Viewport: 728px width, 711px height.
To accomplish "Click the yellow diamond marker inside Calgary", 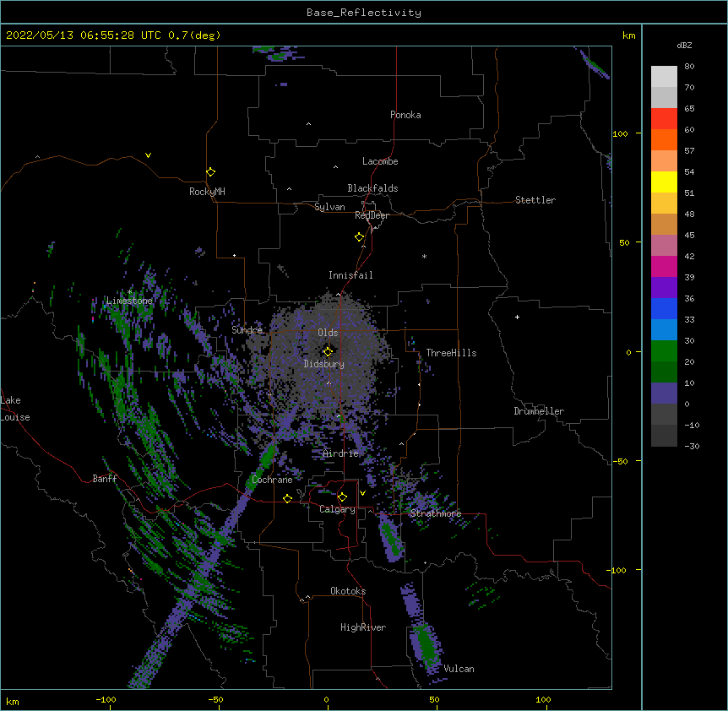I will [x=342, y=497].
